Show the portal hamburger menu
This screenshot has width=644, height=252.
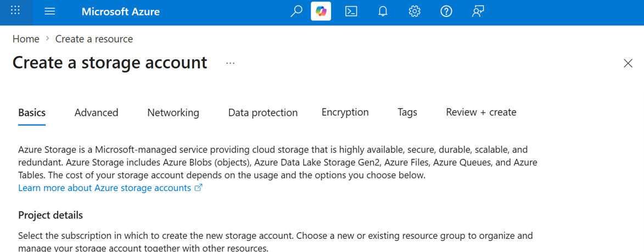tap(50, 12)
